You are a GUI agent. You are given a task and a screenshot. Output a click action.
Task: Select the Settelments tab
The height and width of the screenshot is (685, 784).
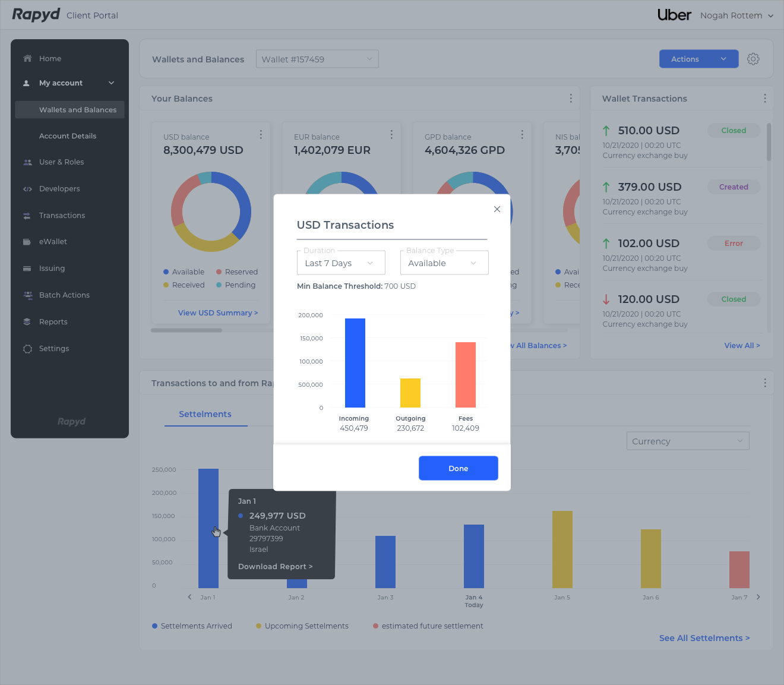(x=206, y=414)
